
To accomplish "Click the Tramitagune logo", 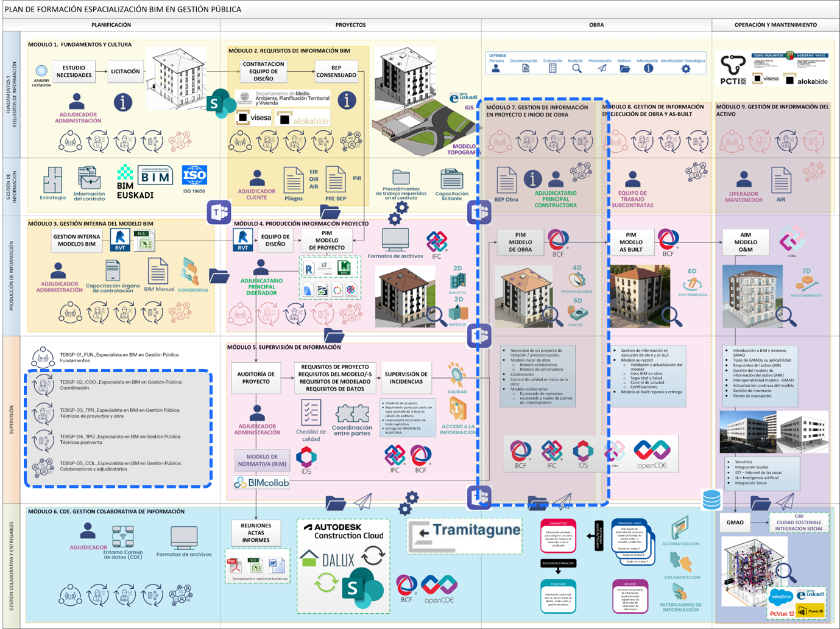I will [x=465, y=536].
